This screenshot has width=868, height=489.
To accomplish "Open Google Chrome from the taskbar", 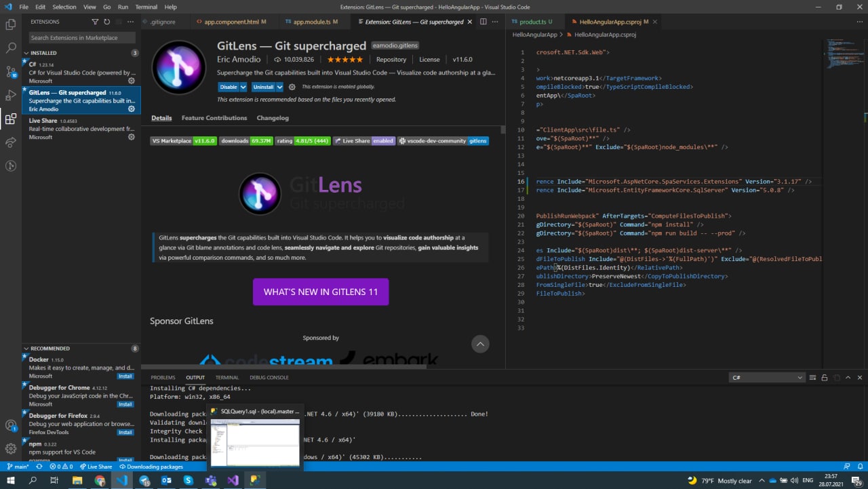I will tap(100, 480).
